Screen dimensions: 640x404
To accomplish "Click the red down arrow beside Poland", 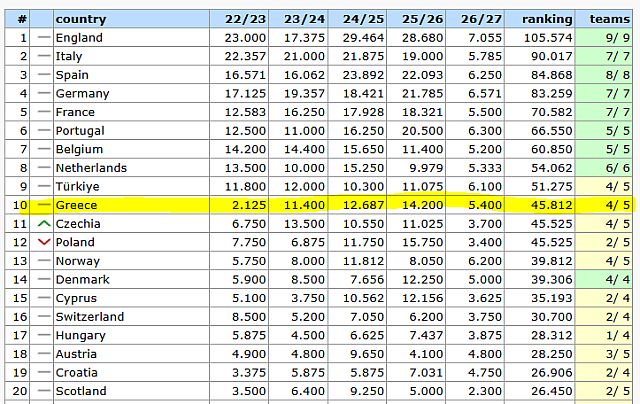I will point(44,242).
